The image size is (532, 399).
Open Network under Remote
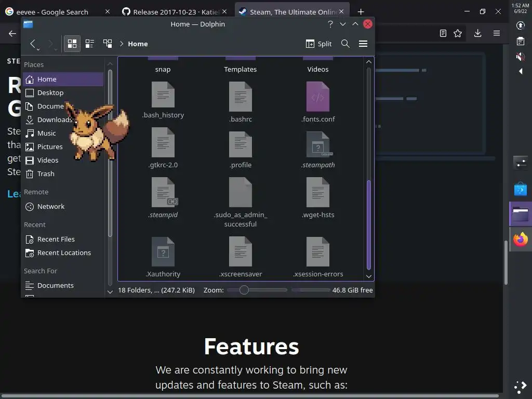tap(63, 206)
